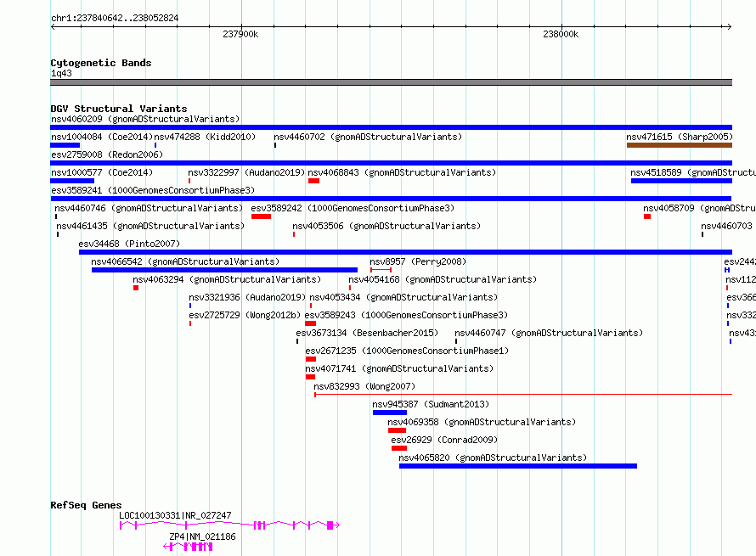This screenshot has width=756, height=556.
Task: Open the nsv474288 (Kidd2010) variant
Action: click(205, 137)
